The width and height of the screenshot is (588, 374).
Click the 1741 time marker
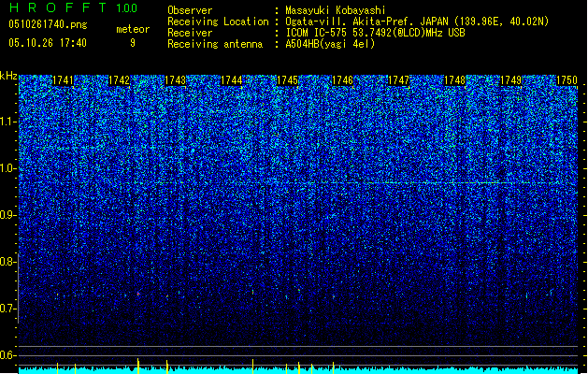63,80
